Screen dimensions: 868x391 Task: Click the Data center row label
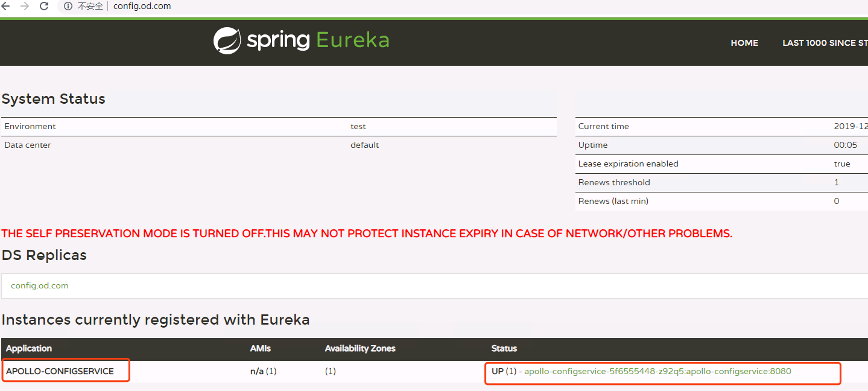pos(28,145)
